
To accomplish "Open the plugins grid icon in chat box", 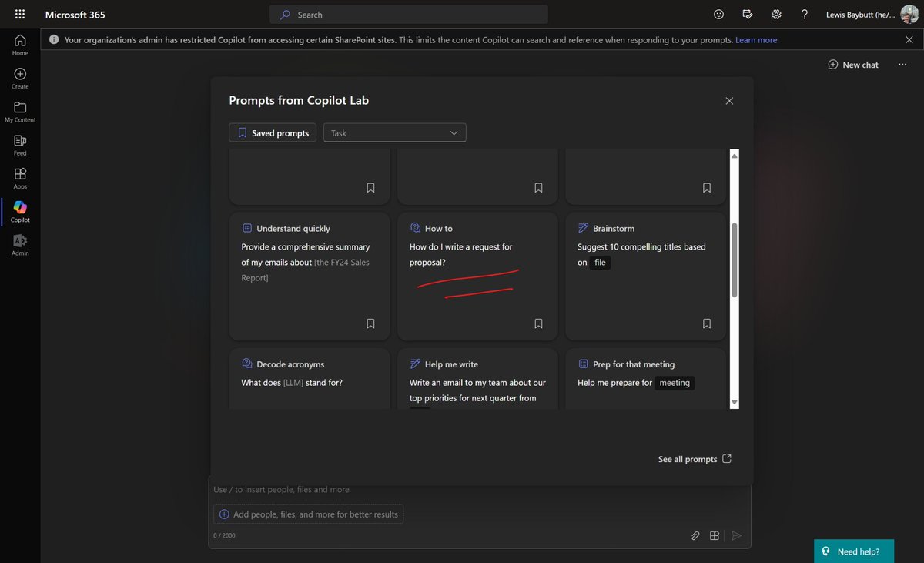I will [715, 535].
